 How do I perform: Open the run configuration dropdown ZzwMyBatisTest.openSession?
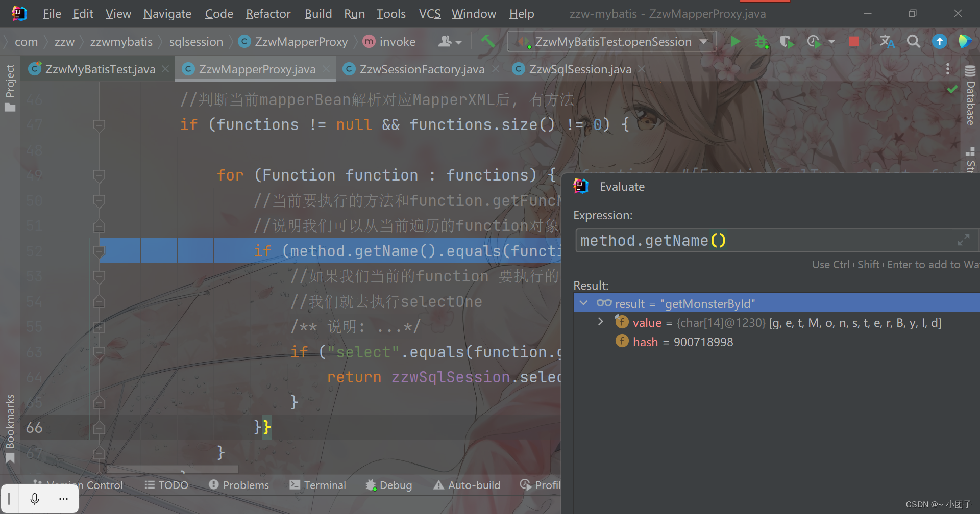tap(611, 42)
